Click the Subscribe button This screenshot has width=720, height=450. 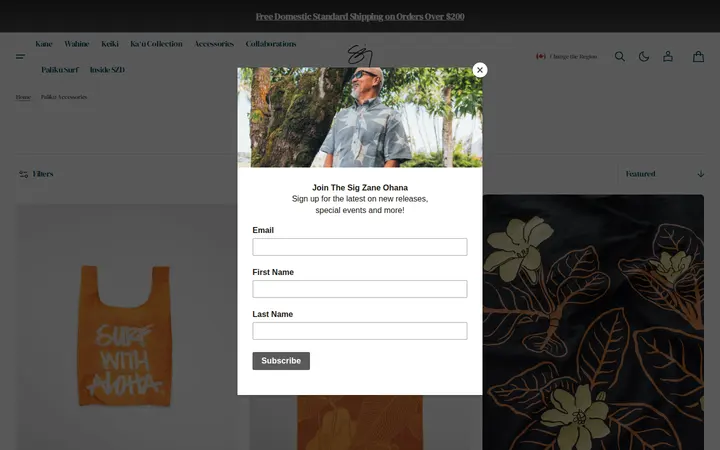point(281,361)
